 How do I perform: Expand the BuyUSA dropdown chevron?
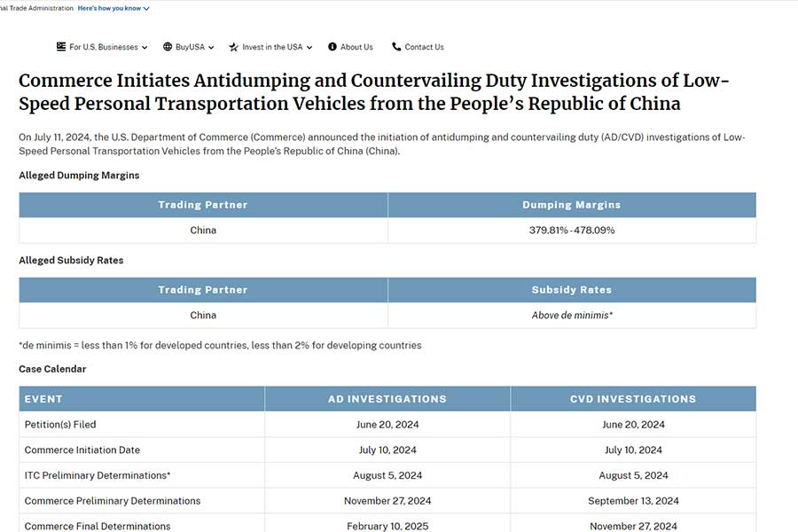(211, 47)
